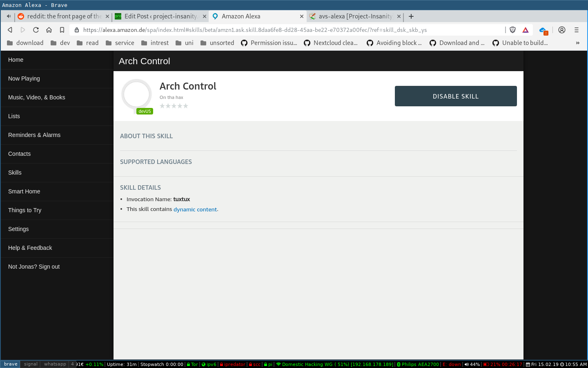This screenshot has width=588, height=368.
Task: Mute the reddit tab audio icon
Action: tap(9, 16)
